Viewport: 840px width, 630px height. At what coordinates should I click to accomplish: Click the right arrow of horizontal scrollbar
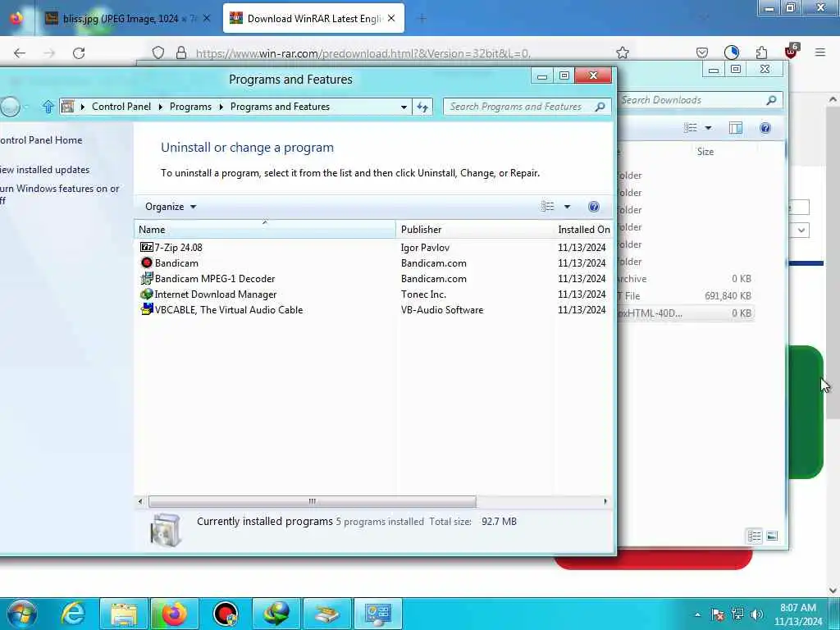click(605, 501)
